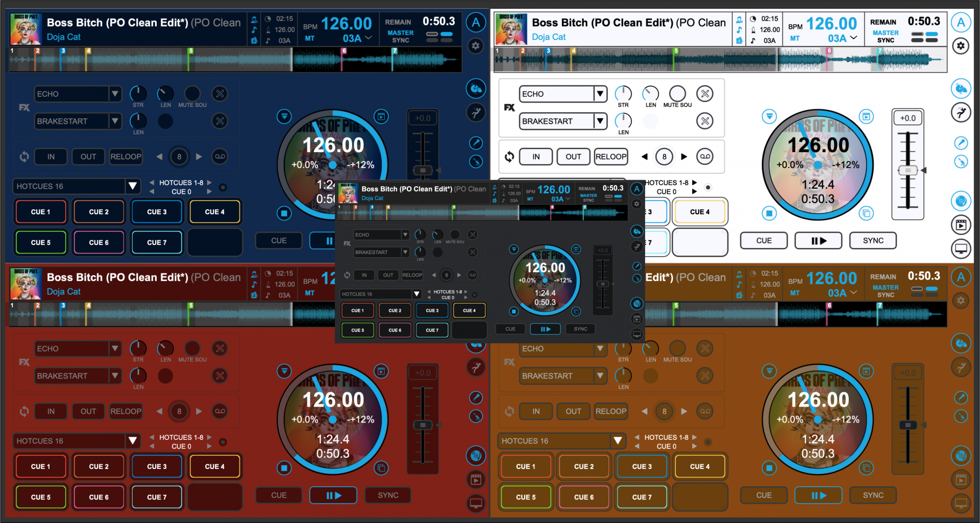Toggle MUTE SOU button in white skin
The height and width of the screenshot is (523, 980).
(677, 93)
